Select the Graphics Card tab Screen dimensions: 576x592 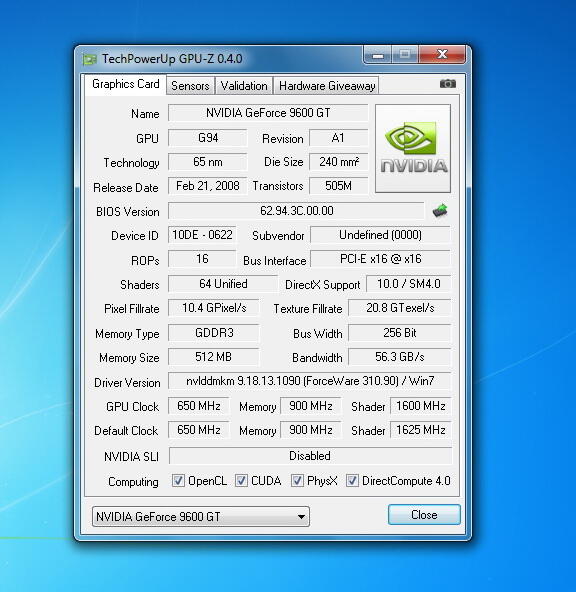click(x=126, y=84)
